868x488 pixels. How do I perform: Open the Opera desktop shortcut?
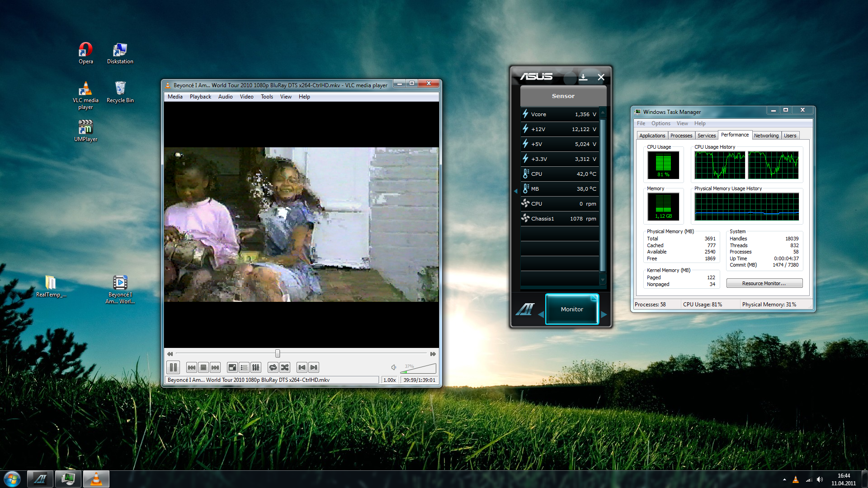point(85,53)
